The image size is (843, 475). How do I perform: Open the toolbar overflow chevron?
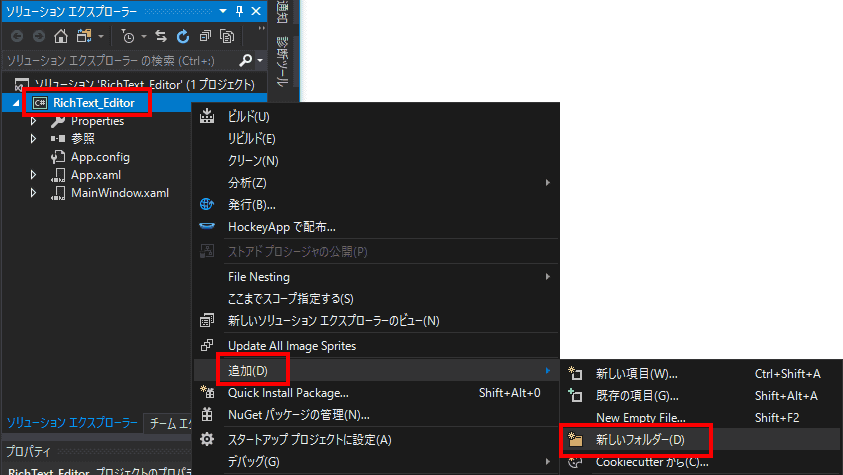click(262, 28)
